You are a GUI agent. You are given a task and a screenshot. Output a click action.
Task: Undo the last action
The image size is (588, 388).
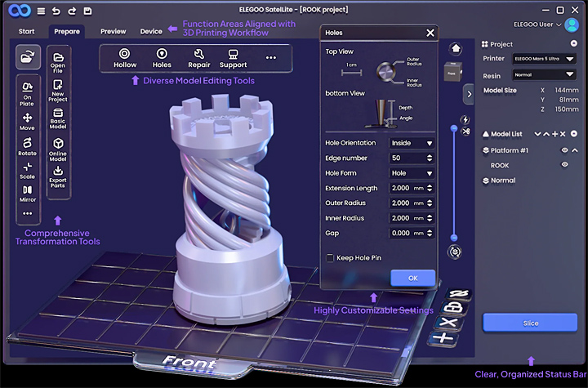(56, 11)
